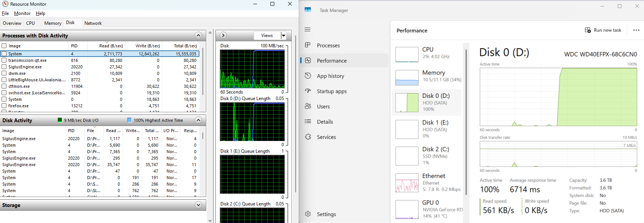644x223 pixels.
Task: Click Run new task button
Action: tap(603, 30)
